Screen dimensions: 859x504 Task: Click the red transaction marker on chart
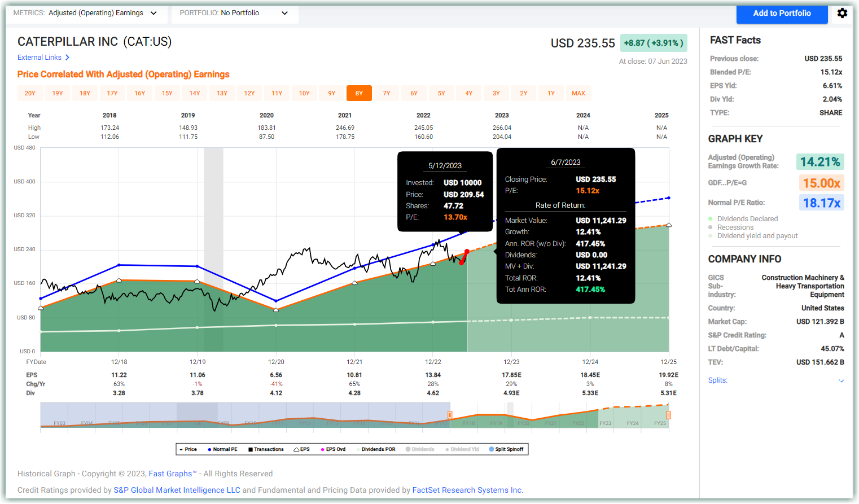click(x=464, y=257)
